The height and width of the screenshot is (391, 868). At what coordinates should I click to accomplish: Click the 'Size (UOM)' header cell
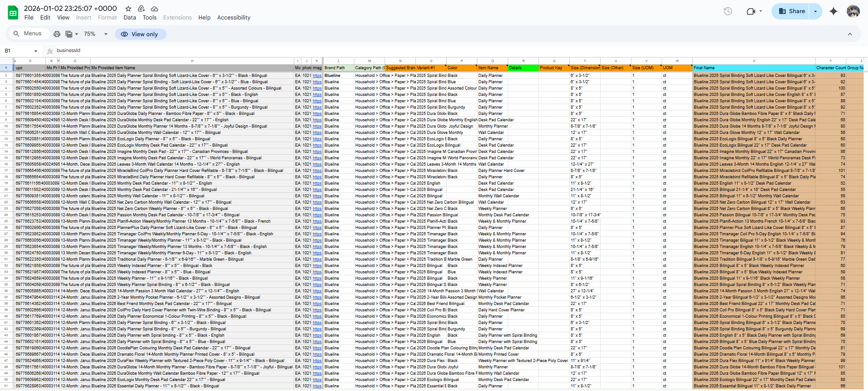[646, 68]
